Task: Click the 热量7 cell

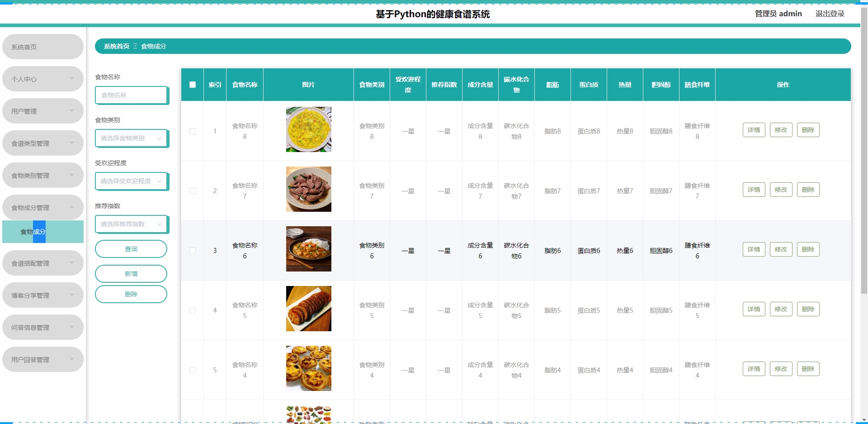Action: click(x=625, y=191)
